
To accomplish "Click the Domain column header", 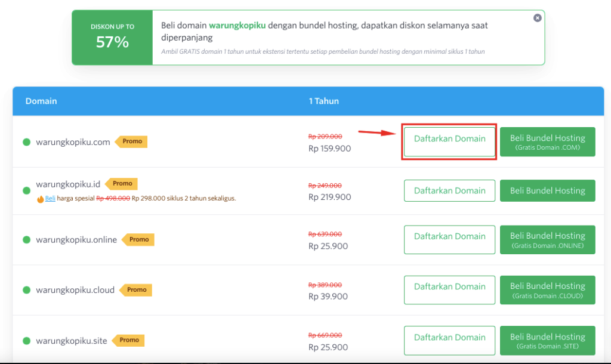I will (41, 101).
